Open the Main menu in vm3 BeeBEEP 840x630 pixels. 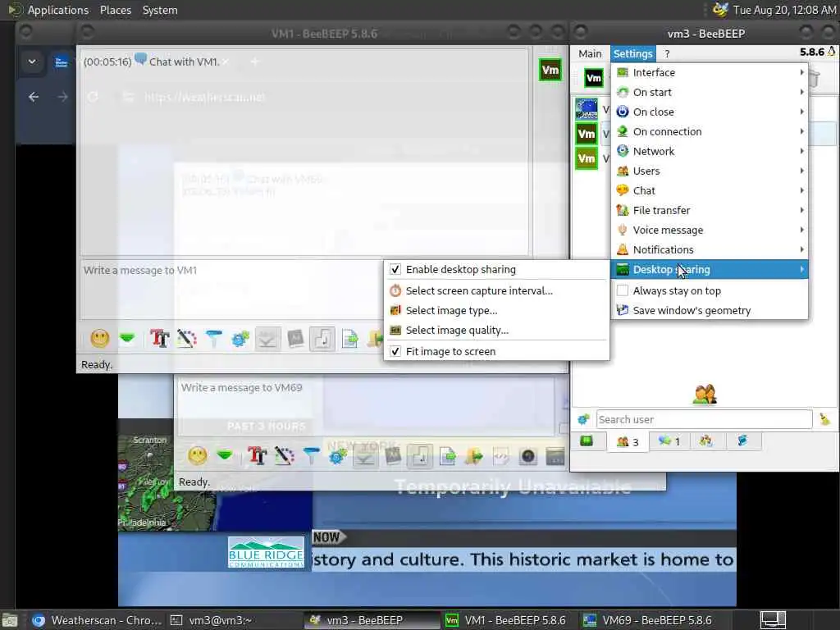pos(590,53)
